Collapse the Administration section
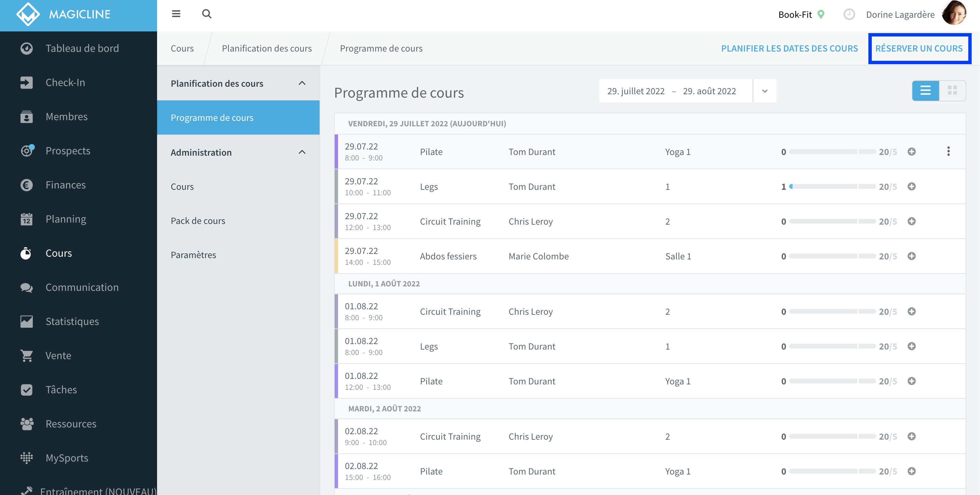980x495 pixels. [302, 152]
